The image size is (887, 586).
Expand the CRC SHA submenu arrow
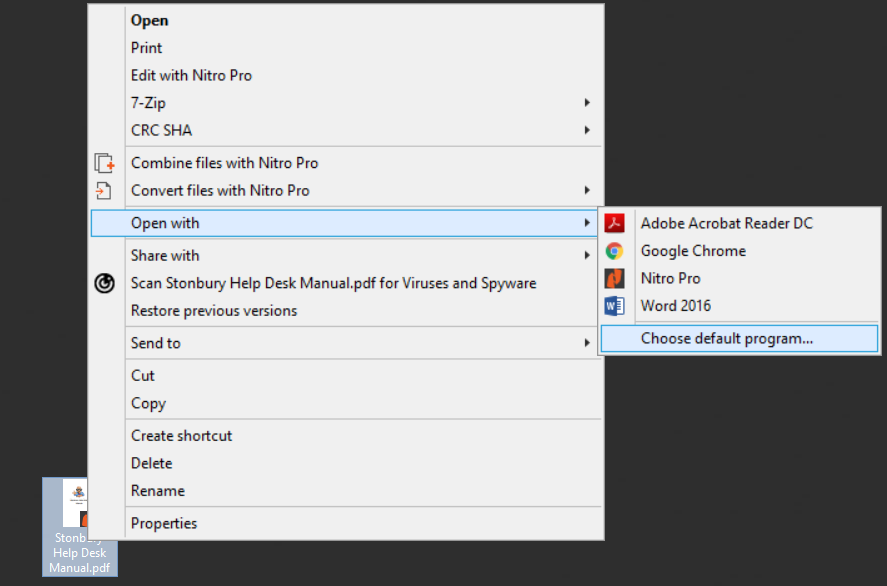click(587, 130)
